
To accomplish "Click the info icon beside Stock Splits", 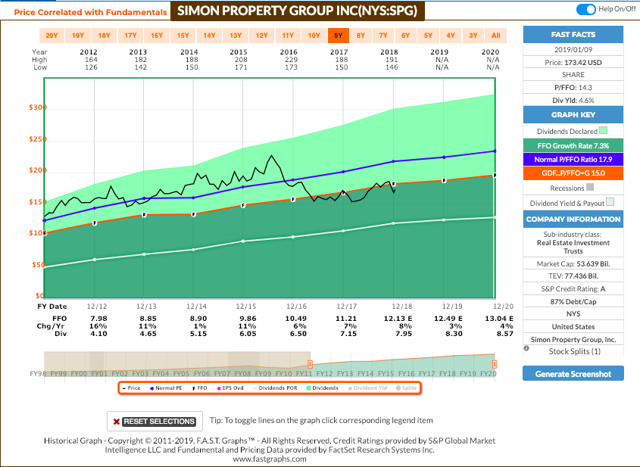I will (x=527, y=349).
